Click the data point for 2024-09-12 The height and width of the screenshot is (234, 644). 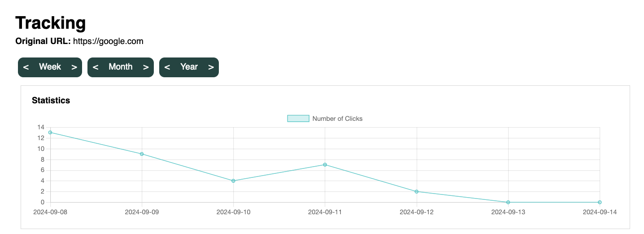(417, 192)
